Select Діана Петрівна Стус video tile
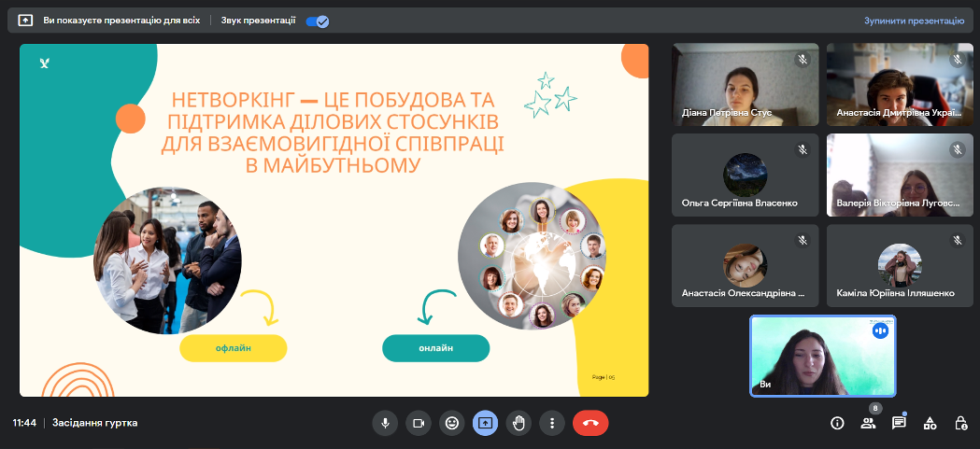 [x=745, y=84]
